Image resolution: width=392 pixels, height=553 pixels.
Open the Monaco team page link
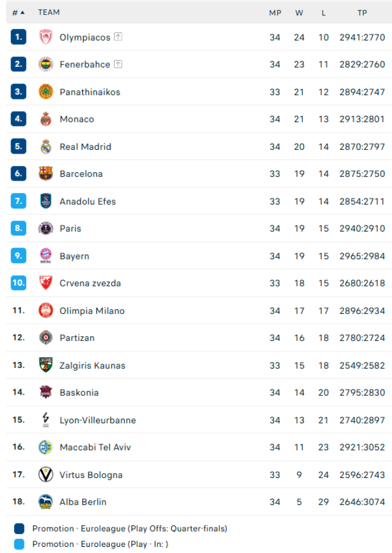[x=77, y=119]
